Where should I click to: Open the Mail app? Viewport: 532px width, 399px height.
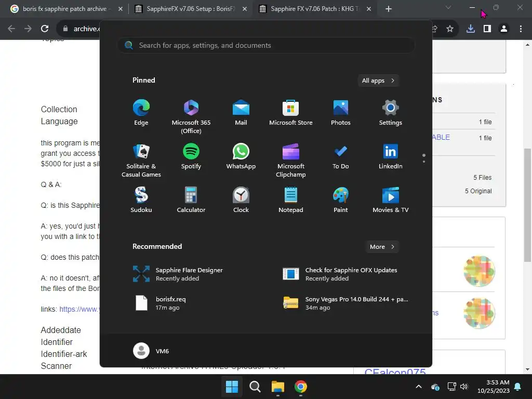tap(241, 113)
